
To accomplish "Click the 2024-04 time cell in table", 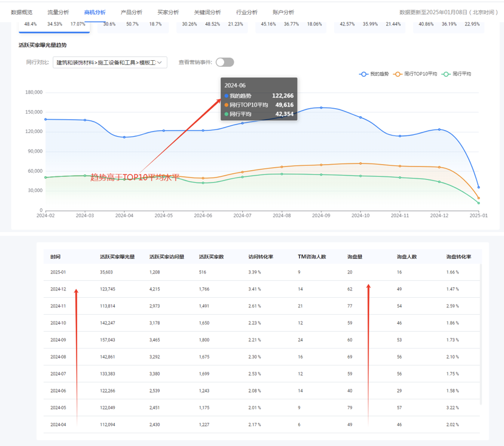I will 58,425.
